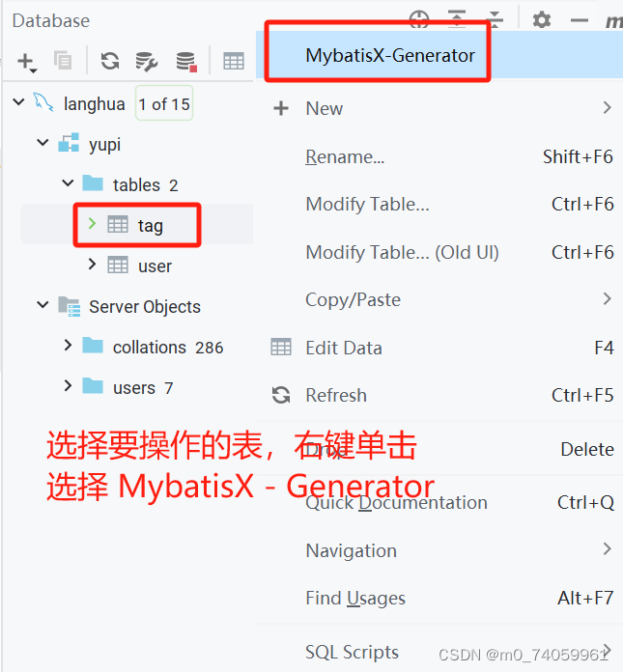623x672 pixels.
Task: Click the user table grid icon
Action: [118, 265]
